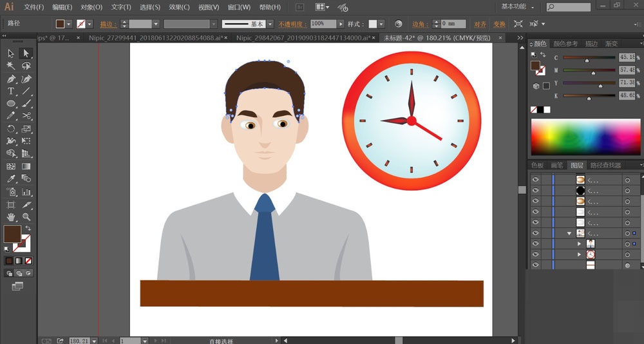The width and height of the screenshot is (644, 344).
Task: Activate the Scissors tool
Action: 26,116
